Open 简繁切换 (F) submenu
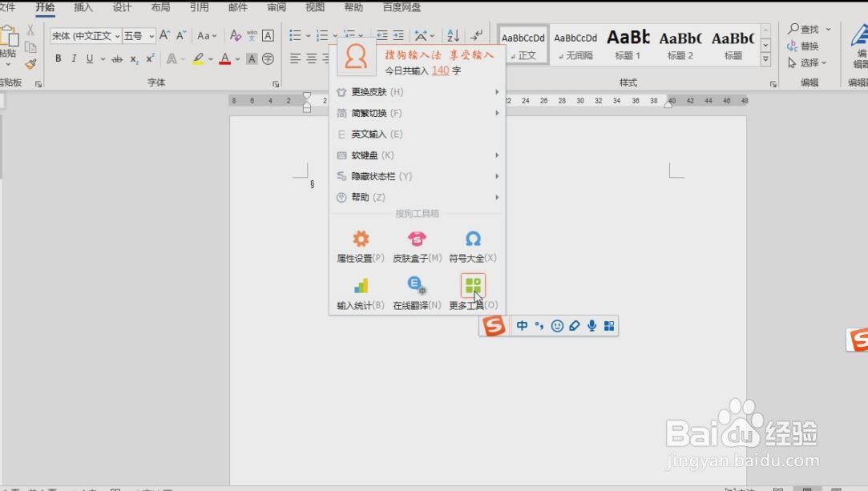868x491 pixels. coord(418,113)
